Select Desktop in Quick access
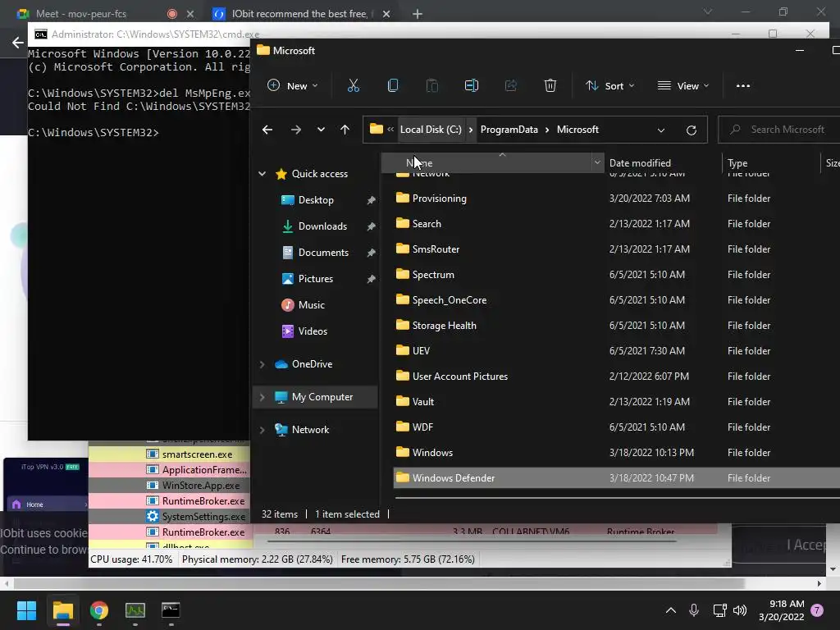Image resolution: width=840 pixels, height=630 pixels. click(316, 200)
